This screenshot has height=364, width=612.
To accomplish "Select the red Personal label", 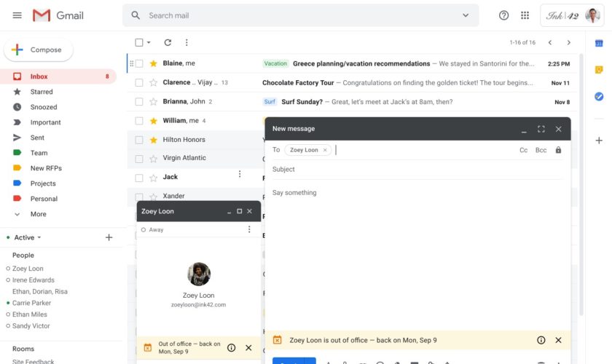I will tap(44, 199).
